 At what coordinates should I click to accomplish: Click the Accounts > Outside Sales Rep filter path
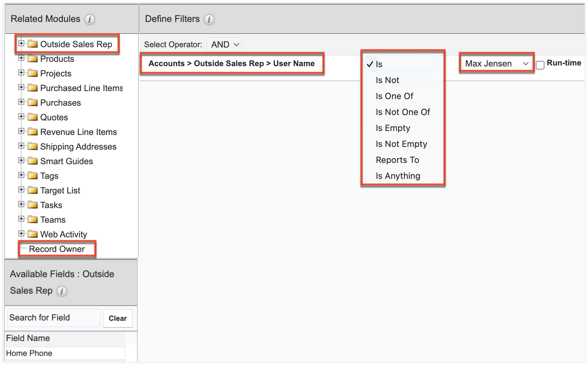coord(231,63)
